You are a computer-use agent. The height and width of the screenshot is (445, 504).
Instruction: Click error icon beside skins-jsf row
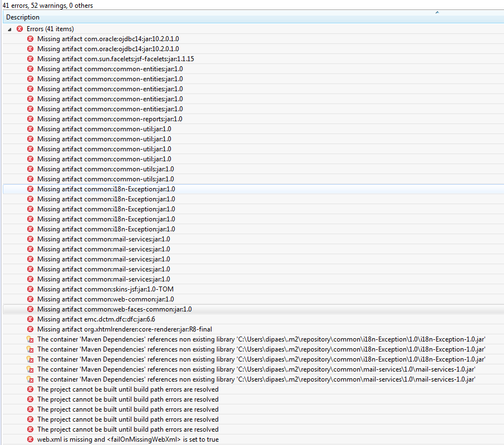click(x=30, y=289)
